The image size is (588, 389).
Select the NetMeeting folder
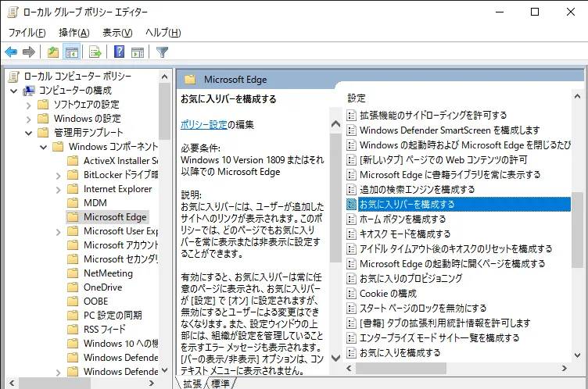tap(108, 273)
